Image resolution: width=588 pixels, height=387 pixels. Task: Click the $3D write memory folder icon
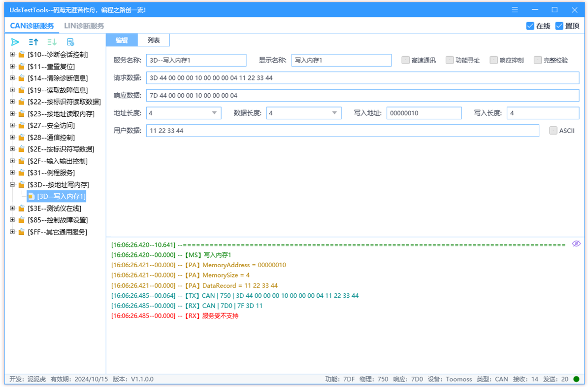22,185
